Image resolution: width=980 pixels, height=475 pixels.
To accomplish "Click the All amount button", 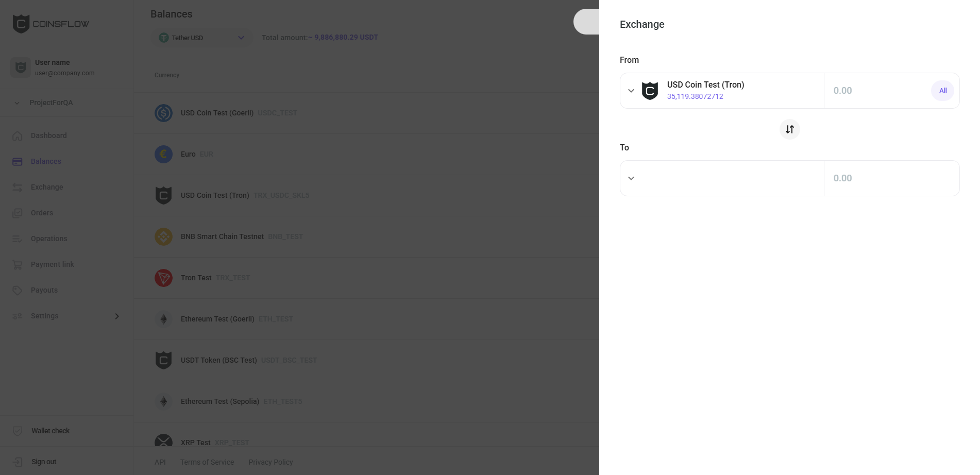I will click(942, 91).
